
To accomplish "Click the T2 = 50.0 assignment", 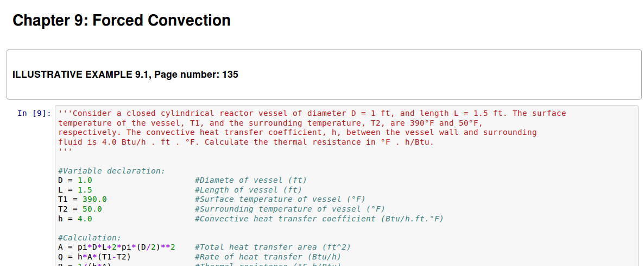I will tap(80, 209).
